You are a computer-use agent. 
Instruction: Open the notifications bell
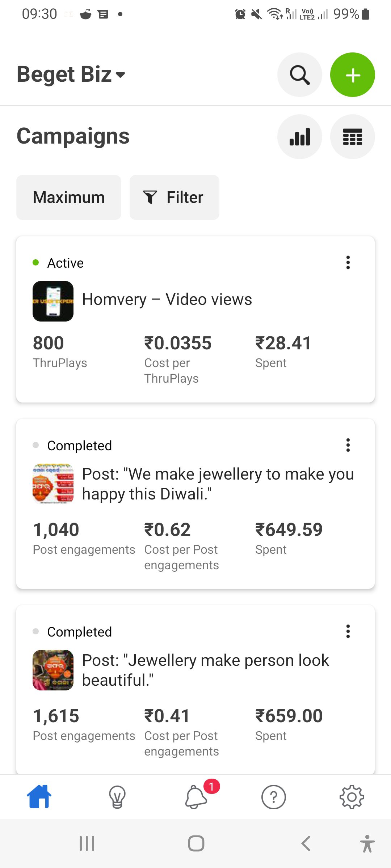point(196,796)
